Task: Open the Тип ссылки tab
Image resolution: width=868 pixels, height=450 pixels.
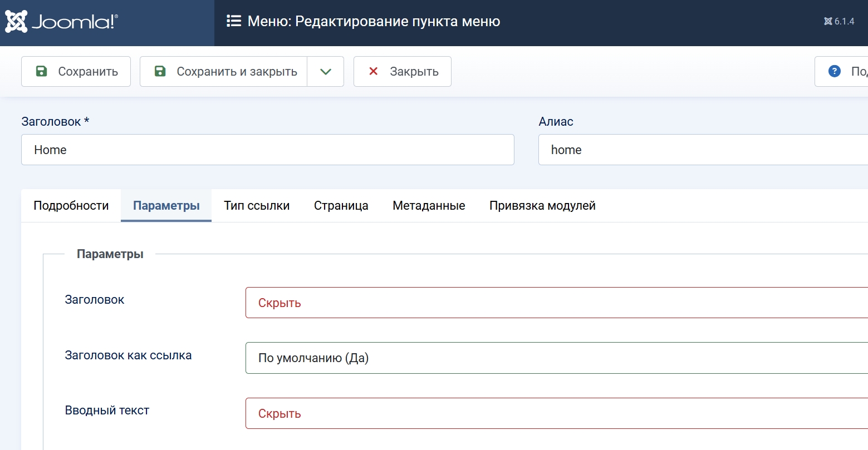Action: pos(257,205)
